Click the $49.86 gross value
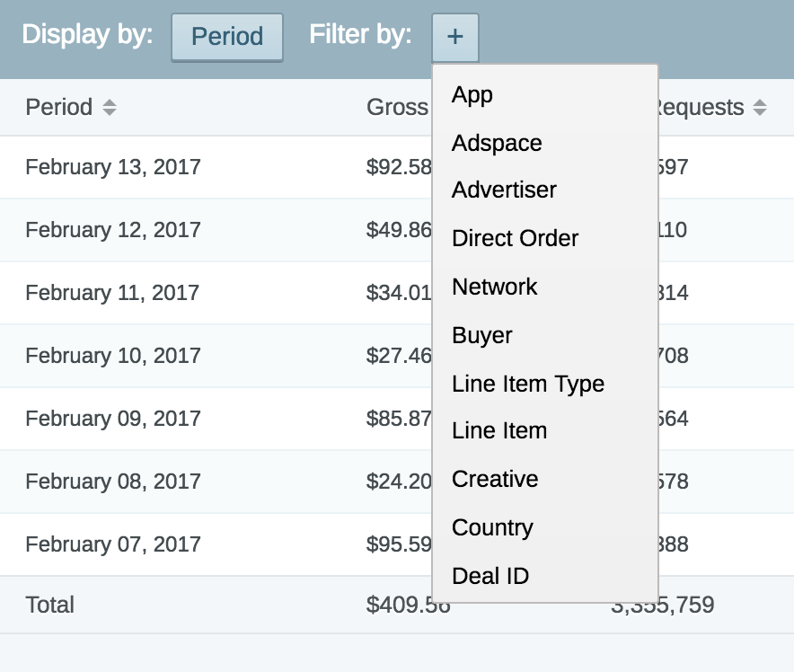 coord(399,230)
